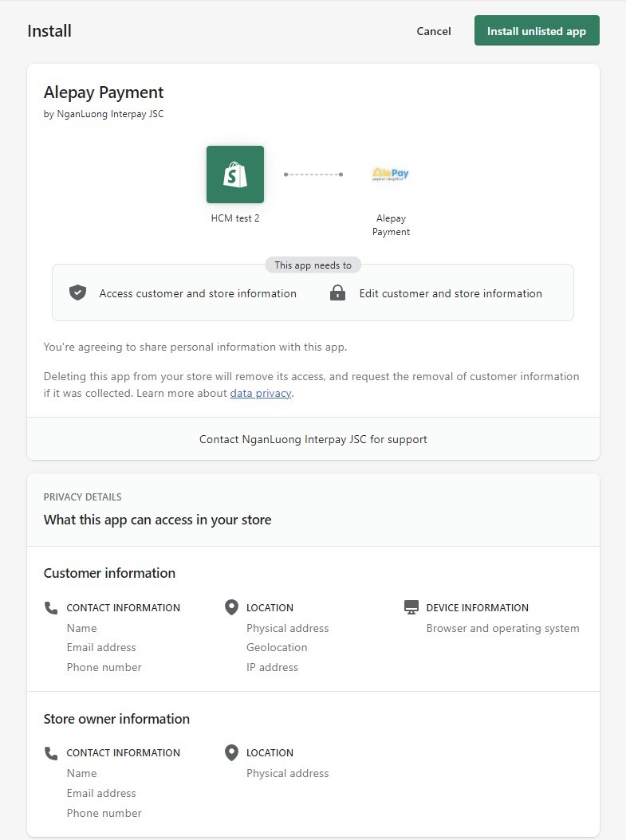Click Edit customer and store information text
The width and height of the screenshot is (626, 840).
click(451, 293)
